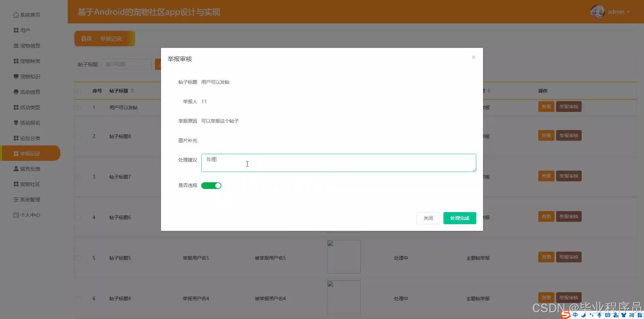Open the 个人中心 sidebar icon
The height and width of the screenshot is (319, 644).
tap(16, 215)
